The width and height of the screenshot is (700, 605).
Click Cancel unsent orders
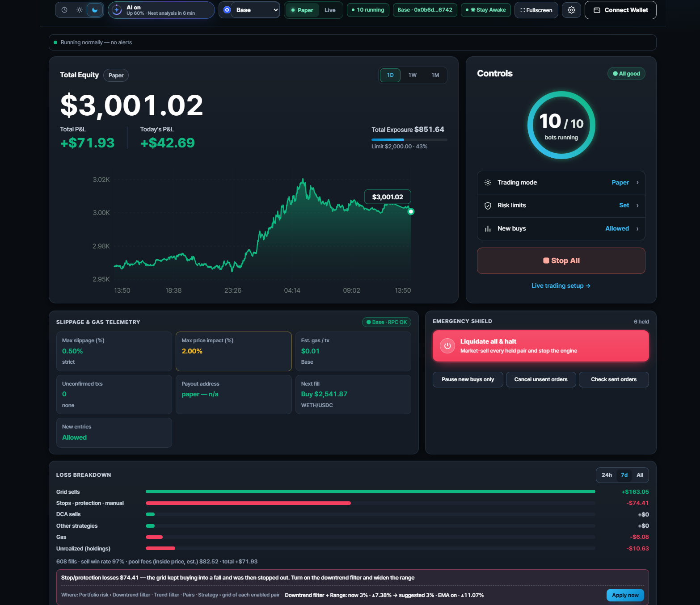(541, 379)
